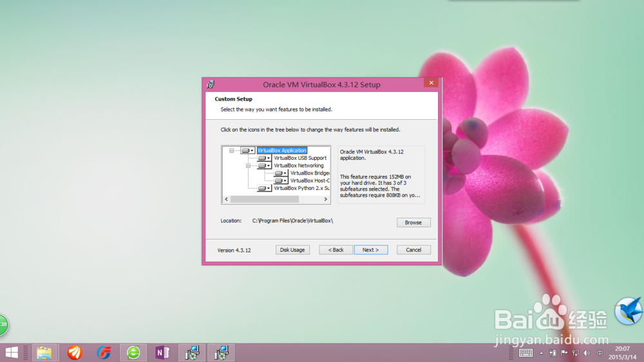Click the Version 4.3.12 label
This screenshot has width=644, height=362.
pos(234,250)
